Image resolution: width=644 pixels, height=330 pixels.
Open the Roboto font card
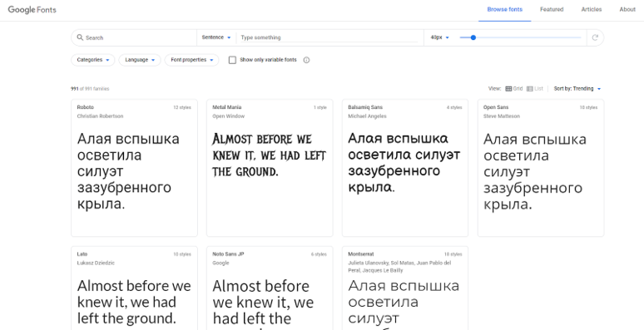134,168
